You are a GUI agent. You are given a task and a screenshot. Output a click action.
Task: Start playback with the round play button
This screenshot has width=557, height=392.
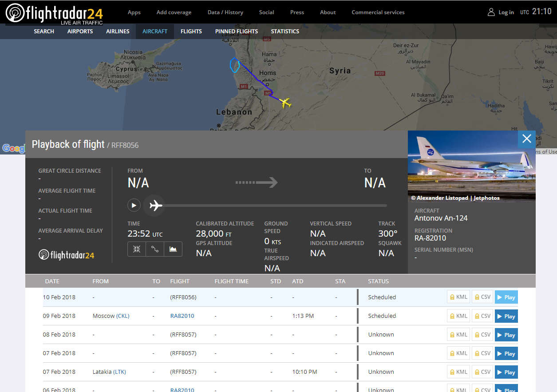134,205
